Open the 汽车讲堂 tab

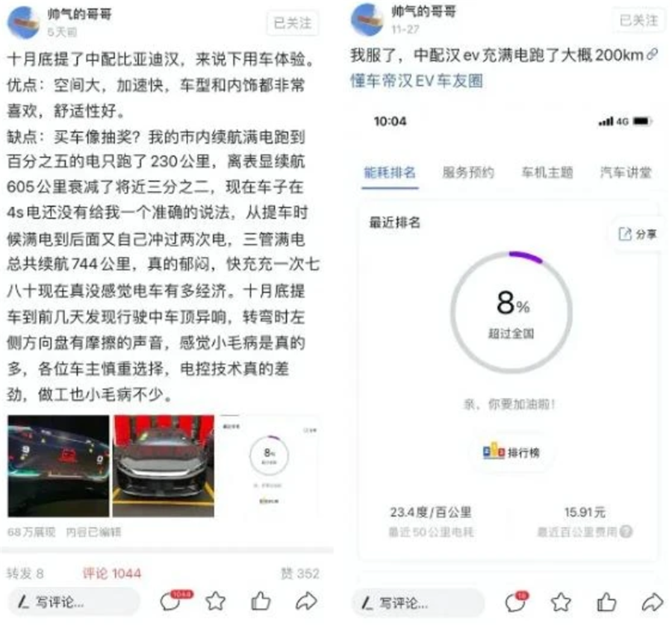click(x=625, y=172)
